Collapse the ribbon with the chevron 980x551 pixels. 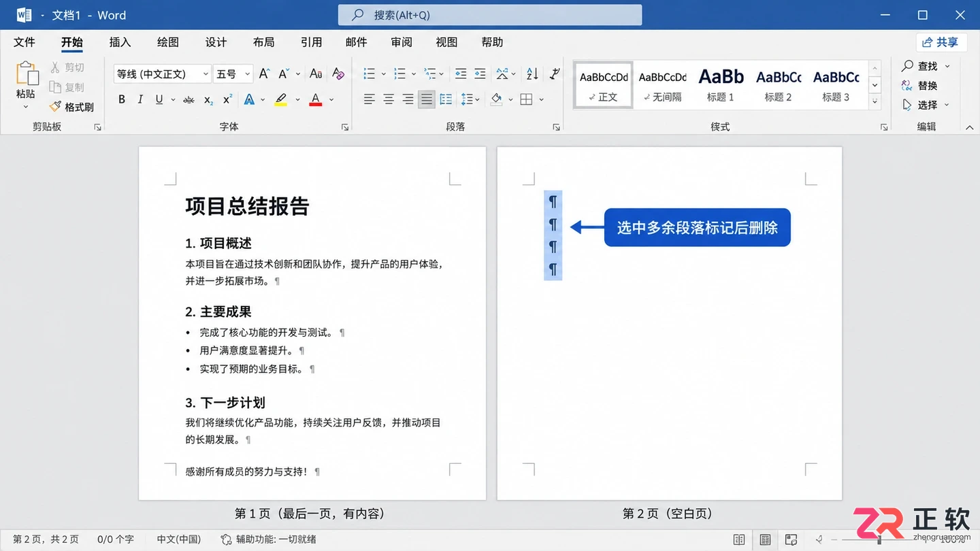969,127
